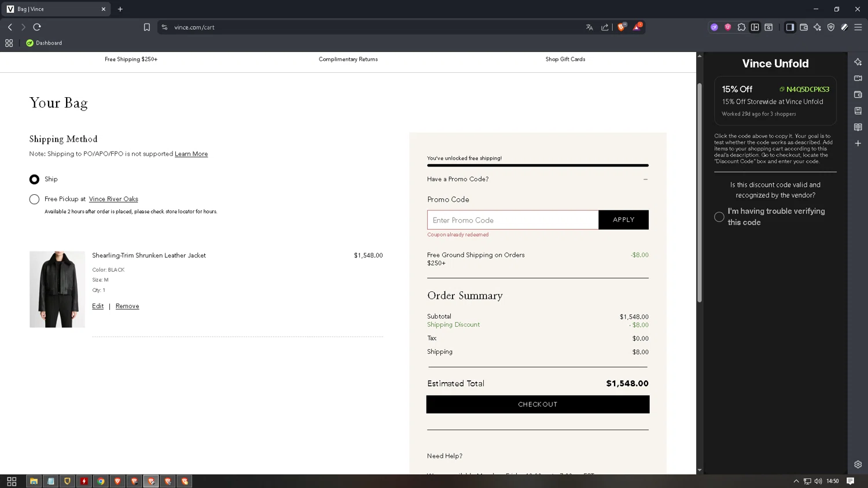Select Free Pickup at store radio option
Image resolution: width=868 pixels, height=488 pixels.
tap(34, 199)
